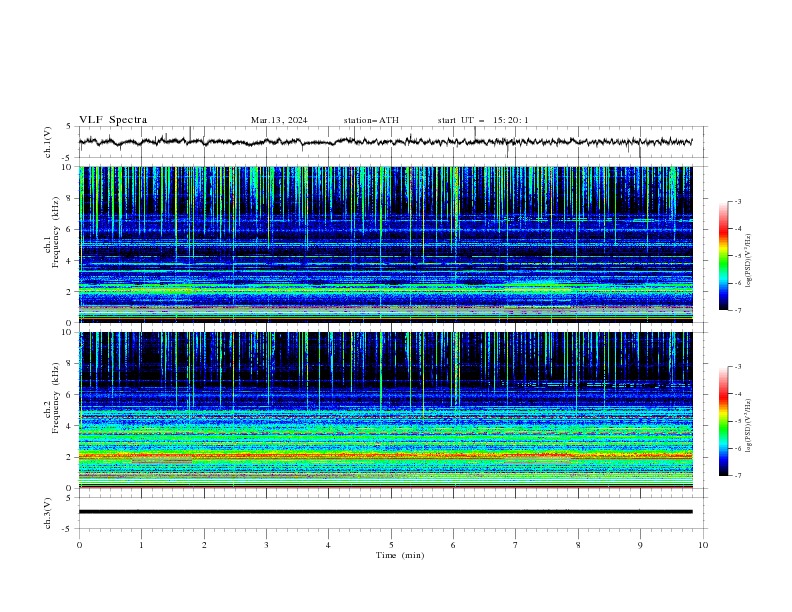Click the ch.3 flat black waveform trace
This screenshot has height=612, width=792.
coord(385,512)
